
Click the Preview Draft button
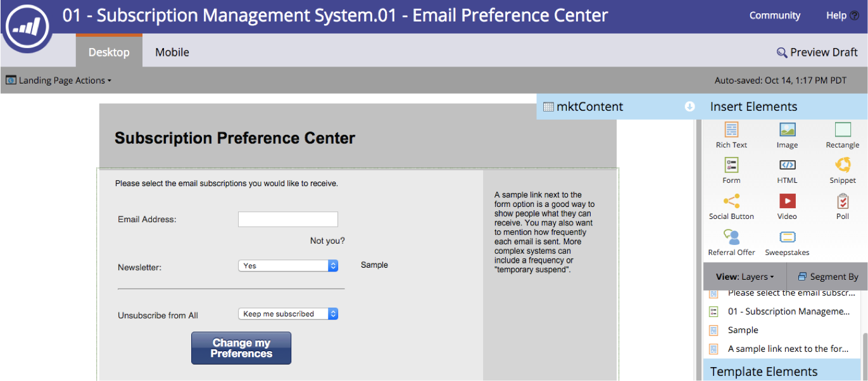coord(817,52)
